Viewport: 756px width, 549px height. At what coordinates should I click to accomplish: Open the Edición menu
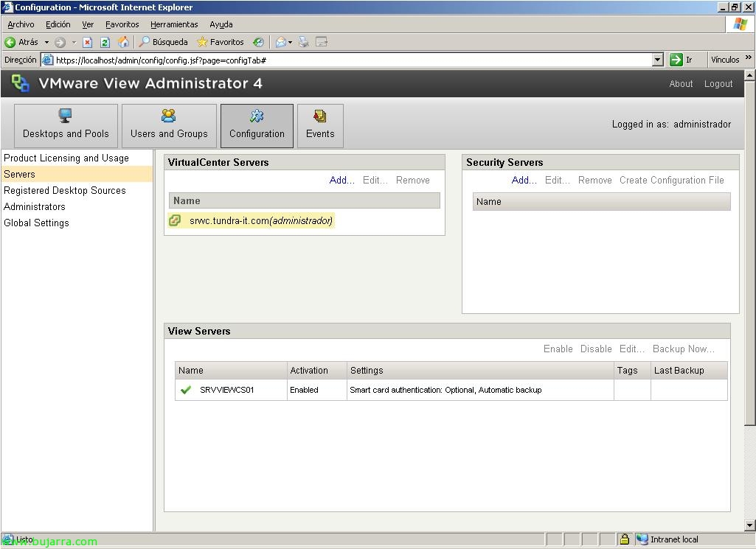pyautogui.click(x=58, y=24)
